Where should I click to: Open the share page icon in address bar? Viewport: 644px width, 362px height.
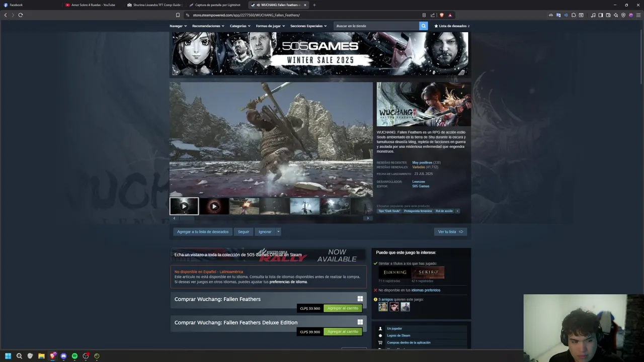click(x=433, y=15)
